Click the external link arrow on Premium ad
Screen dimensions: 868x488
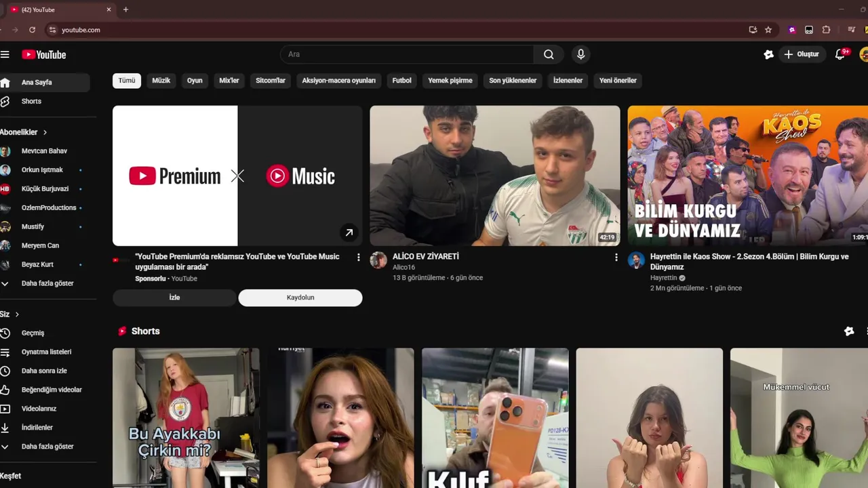click(349, 232)
